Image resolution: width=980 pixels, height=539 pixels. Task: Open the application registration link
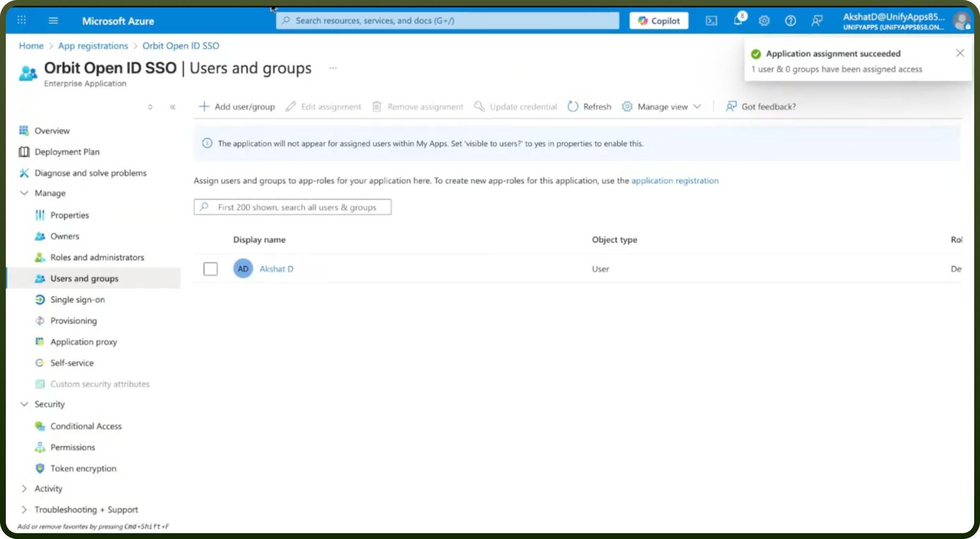(675, 181)
